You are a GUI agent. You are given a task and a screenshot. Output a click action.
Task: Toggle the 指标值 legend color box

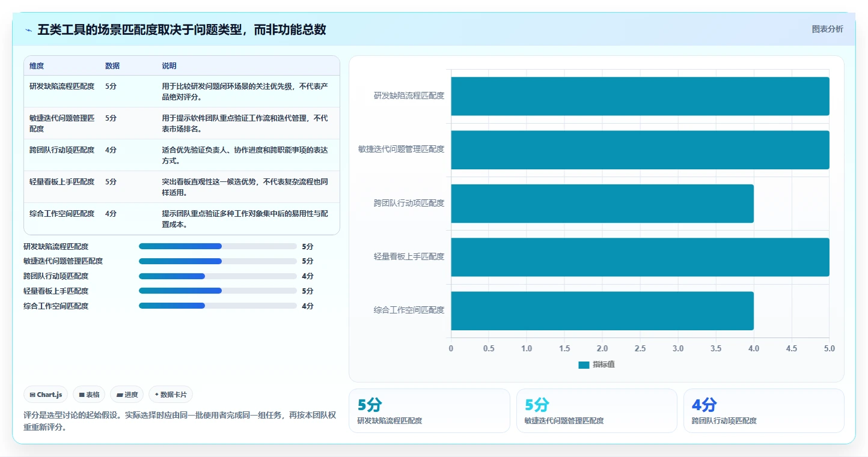click(x=584, y=365)
